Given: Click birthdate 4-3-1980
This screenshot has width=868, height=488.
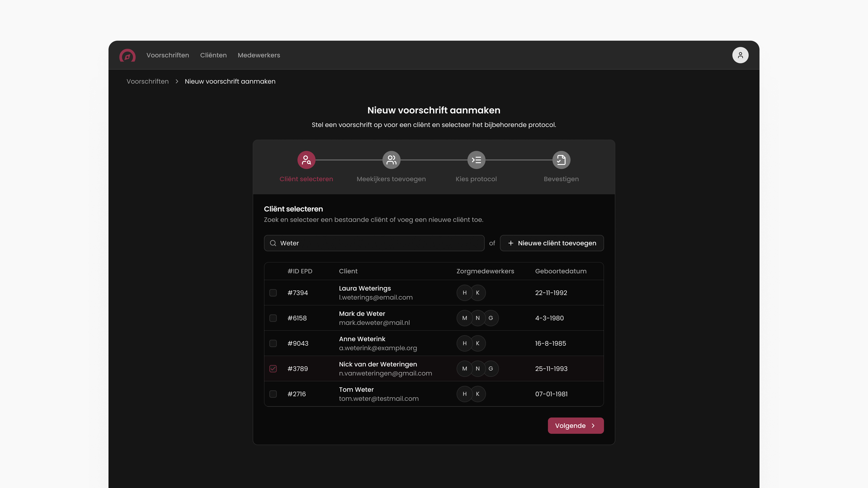Looking at the screenshot, I should [x=549, y=318].
